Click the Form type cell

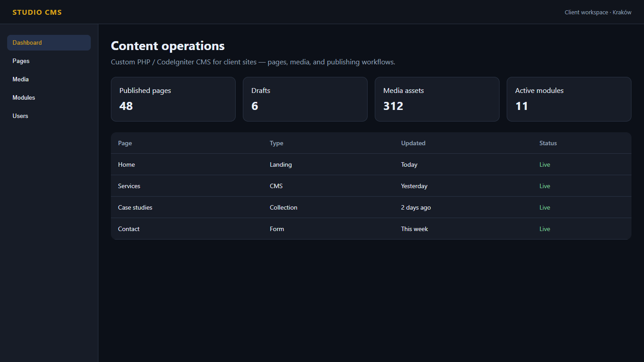coord(277,229)
